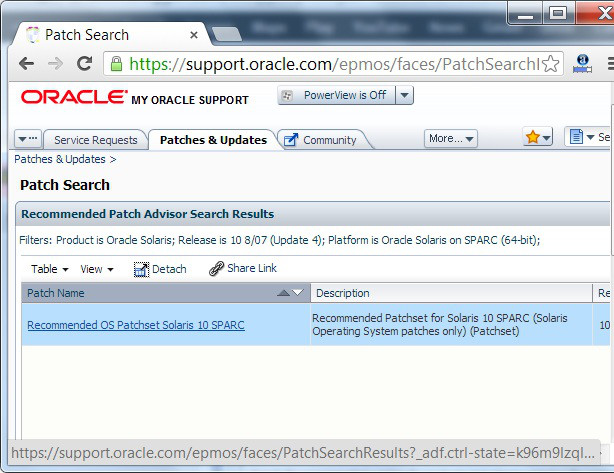The width and height of the screenshot is (614, 473).
Task: Open the More... tabs dropdown
Action: point(451,139)
